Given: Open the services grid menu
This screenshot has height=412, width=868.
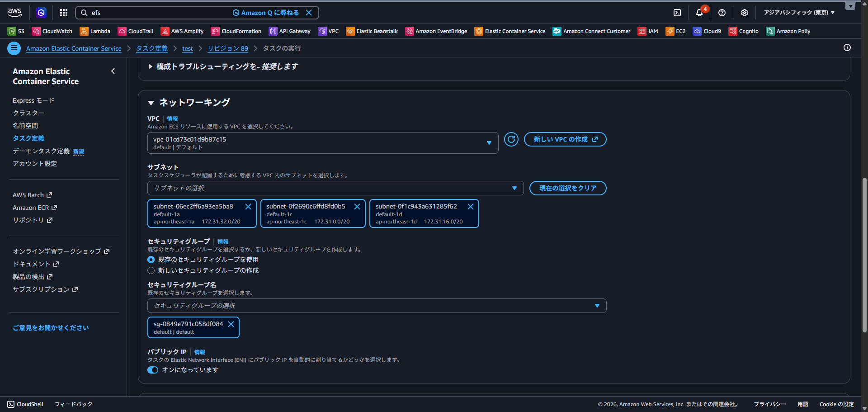Looking at the screenshot, I should click(64, 13).
